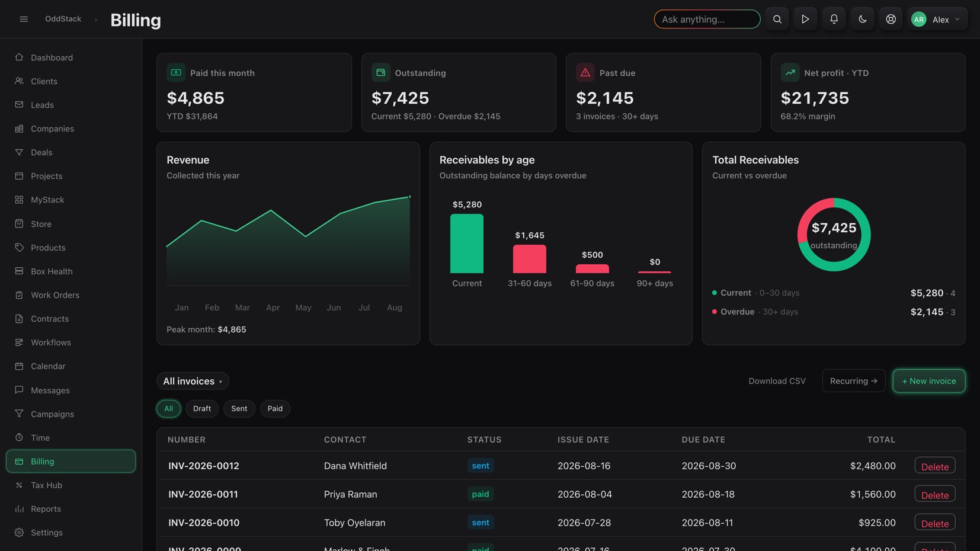The height and width of the screenshot is (551, 980).
Task: Open Tax Hub in the sidebar
Action: click(x=71, y=485)
